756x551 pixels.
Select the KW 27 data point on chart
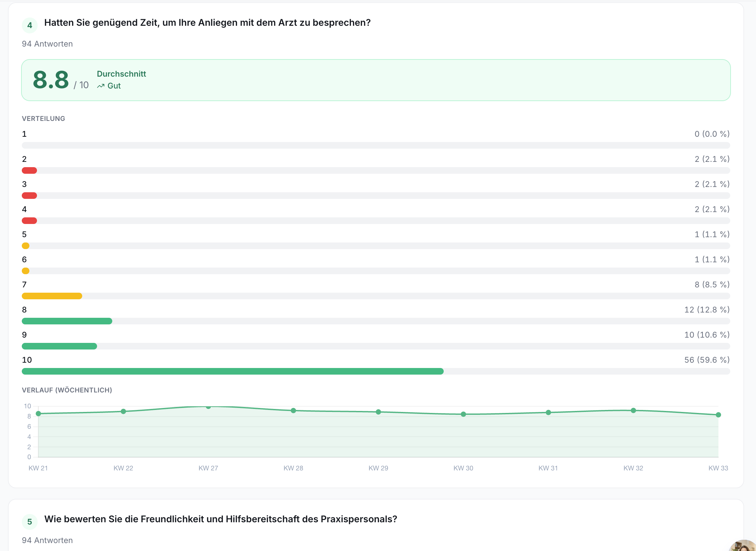(x=208, y=407)
